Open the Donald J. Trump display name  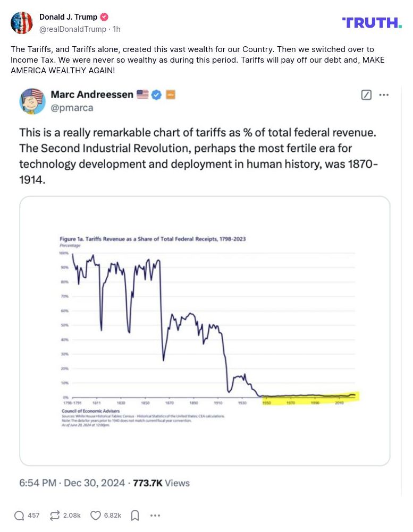pyautogui.click(x=68, y=18)
